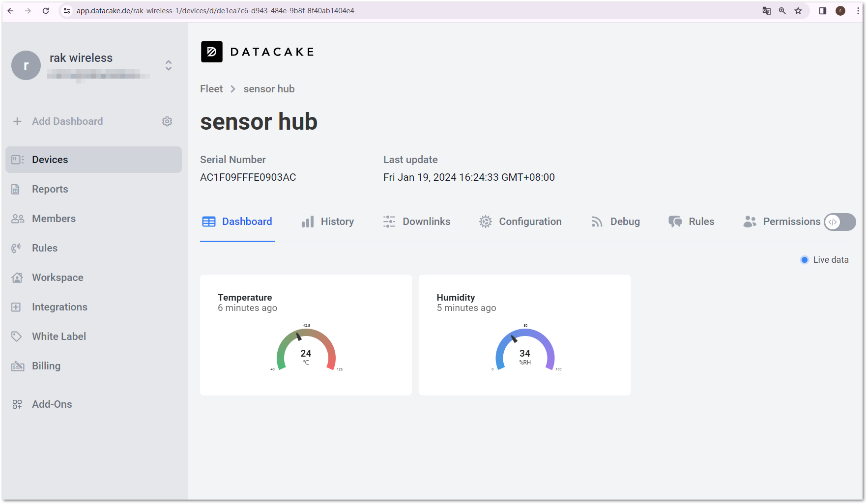This screenshot has height=504, width=867.
Task: Switch to the History tab
Action: (328, 222)
